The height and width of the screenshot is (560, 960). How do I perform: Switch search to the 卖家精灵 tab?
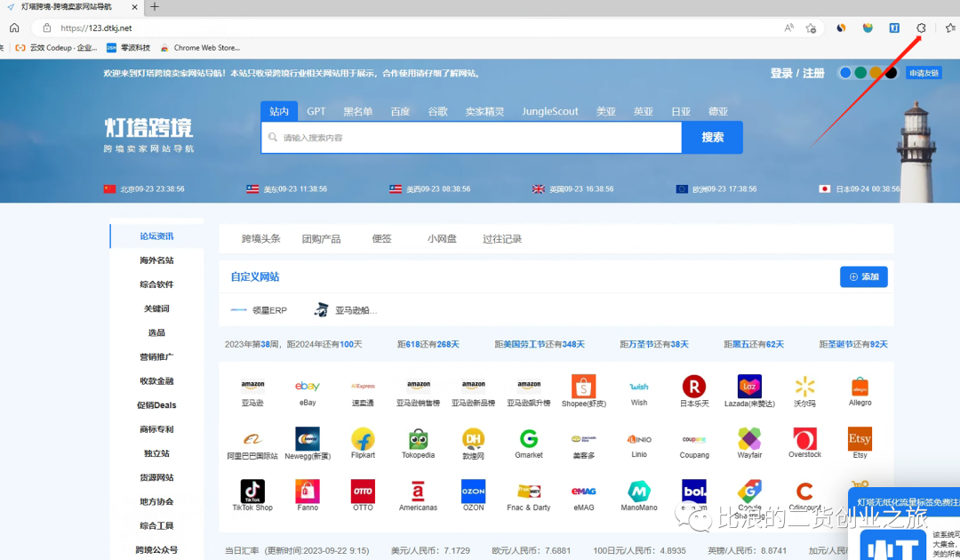pyautogui.click(x=484, y=111)
